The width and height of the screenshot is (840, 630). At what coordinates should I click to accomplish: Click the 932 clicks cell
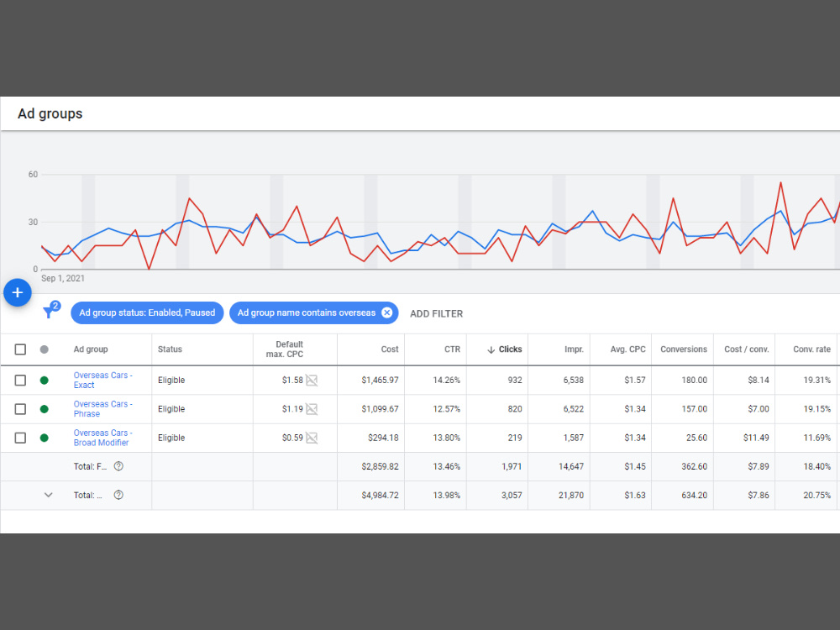point(514,381)
